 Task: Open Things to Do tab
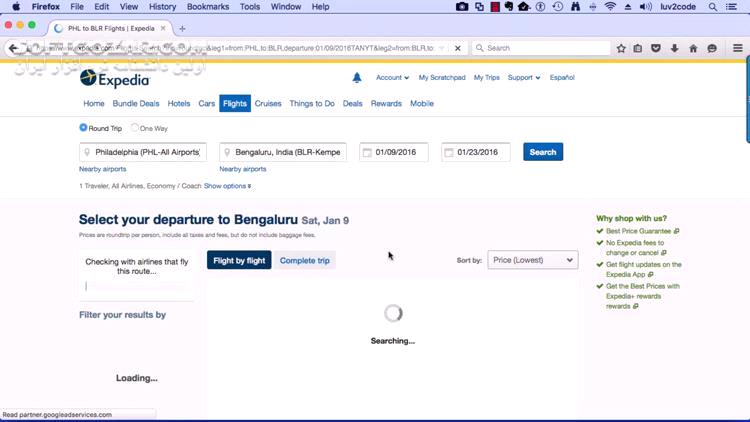(x=312, y=103)
